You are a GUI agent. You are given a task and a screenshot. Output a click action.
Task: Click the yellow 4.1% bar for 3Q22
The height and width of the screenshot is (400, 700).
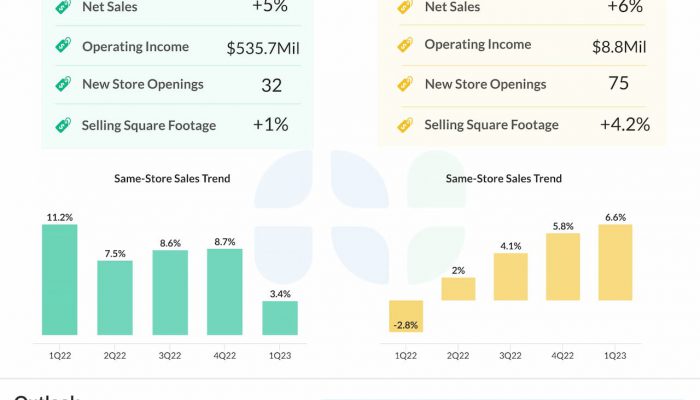point(510,276)
